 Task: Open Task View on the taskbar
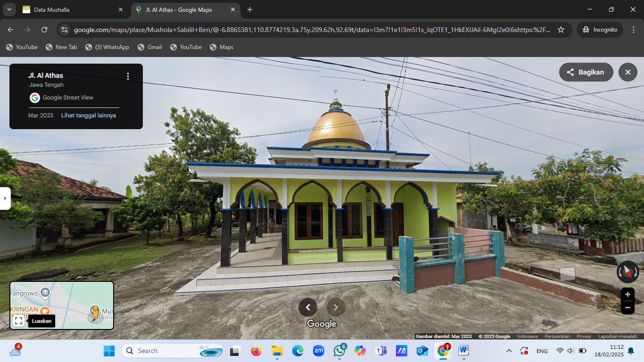point(235,351)
